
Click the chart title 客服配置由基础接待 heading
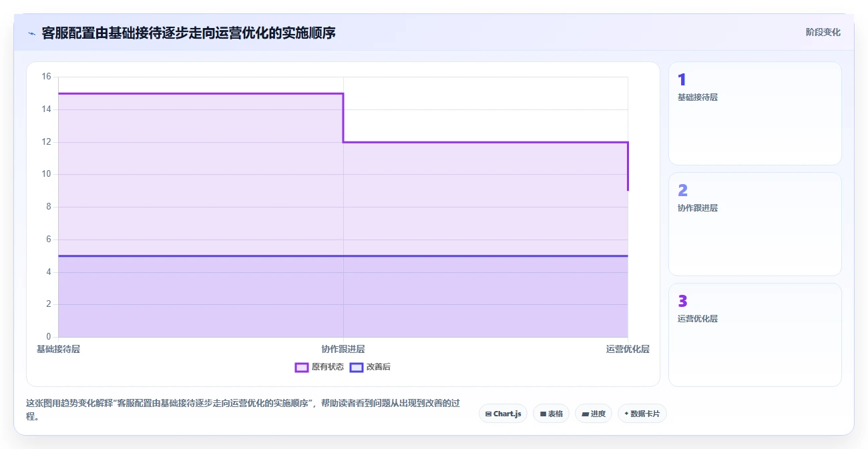(x=188, y=33)
